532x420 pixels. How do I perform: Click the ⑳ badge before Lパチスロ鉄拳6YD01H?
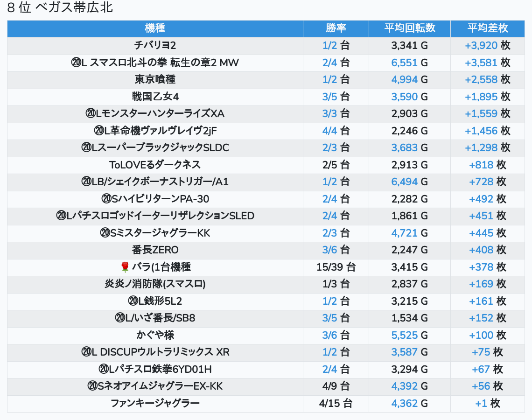tap(104, 369)
